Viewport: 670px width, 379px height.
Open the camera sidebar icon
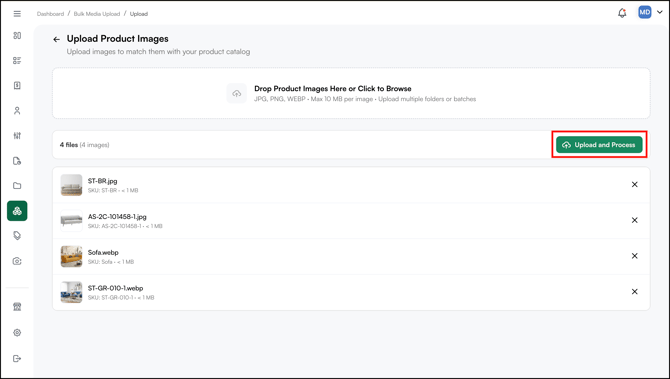[x=17, y=261]
